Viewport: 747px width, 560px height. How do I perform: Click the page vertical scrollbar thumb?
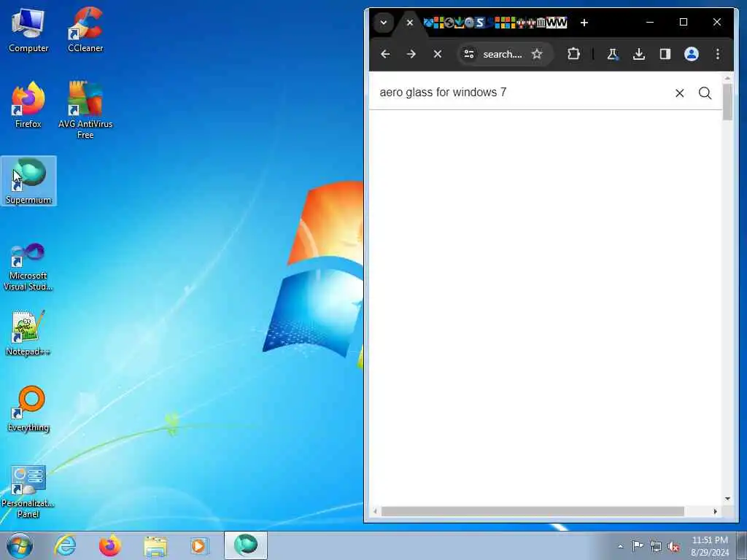pos(727,102)
